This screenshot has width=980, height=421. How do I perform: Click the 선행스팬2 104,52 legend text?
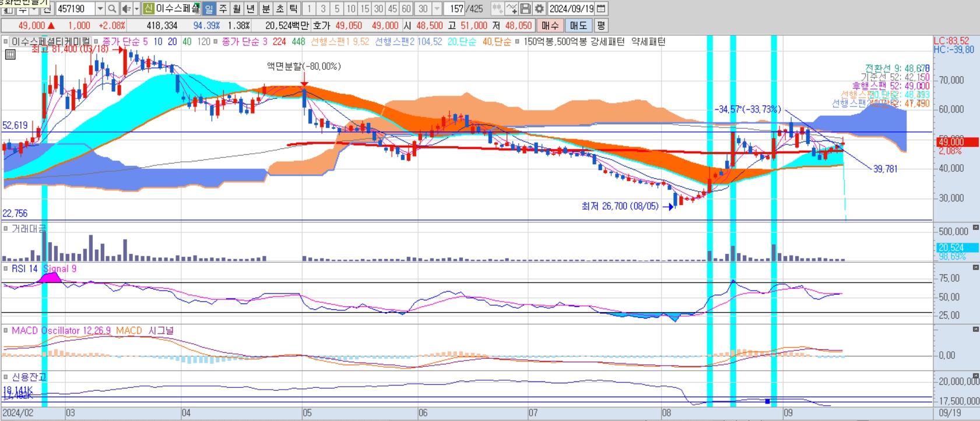408,42
